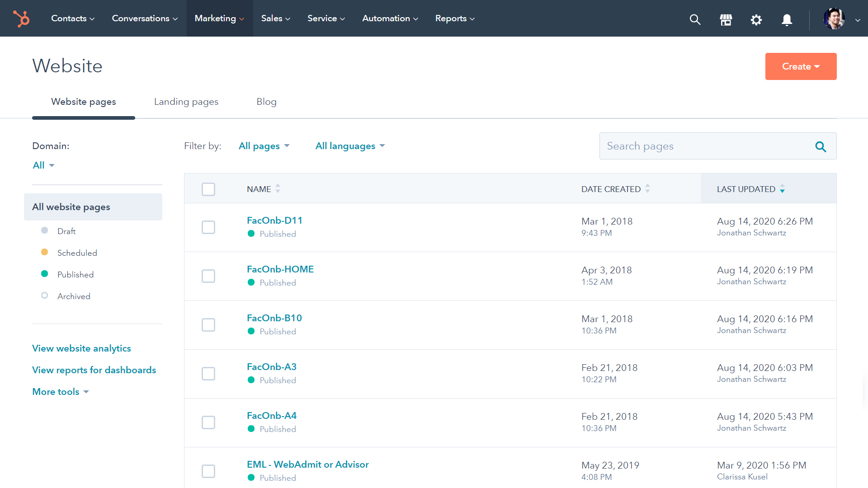Viewport: 868px width, 488px height.
Task: Open the Reports menu
Action: 455,19
